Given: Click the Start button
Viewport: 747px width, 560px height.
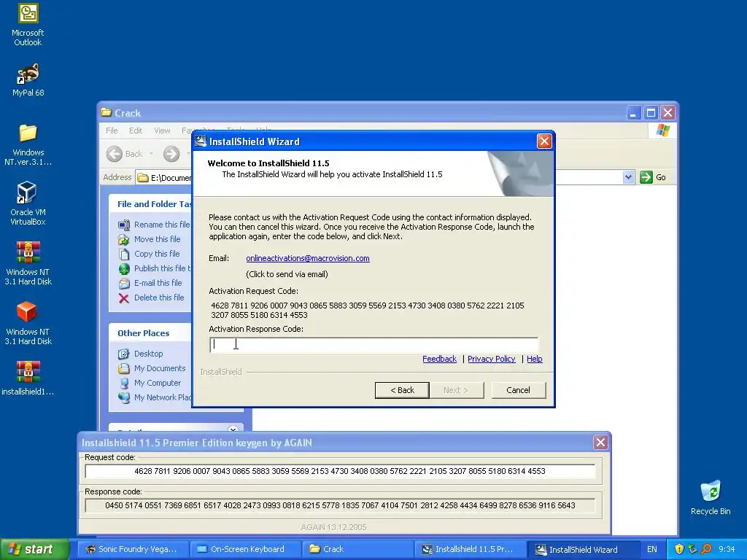Looking at the screenshot, I should coord(34,549).
